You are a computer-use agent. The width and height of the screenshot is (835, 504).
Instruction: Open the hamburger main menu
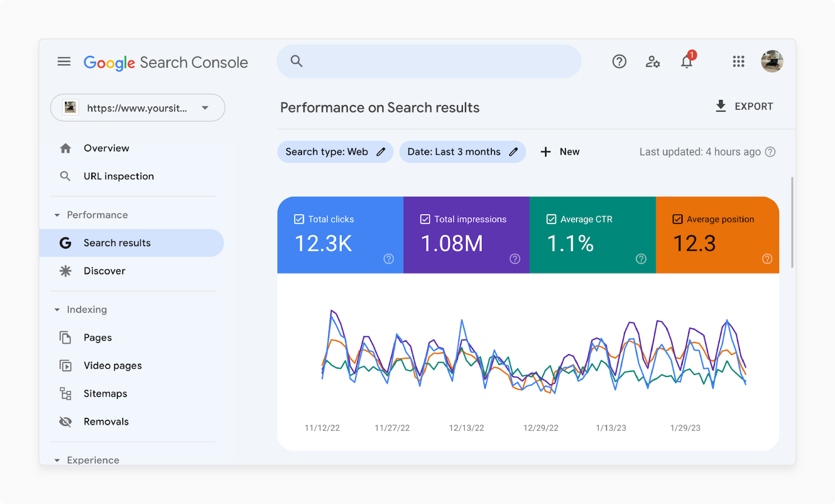(64, 62)
